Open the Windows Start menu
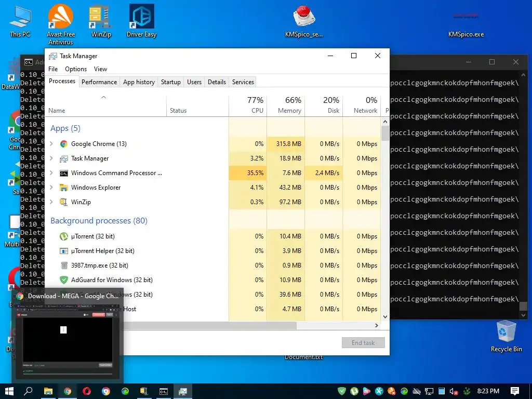This screenshot has width=532, height=399. tap(9, 391)
